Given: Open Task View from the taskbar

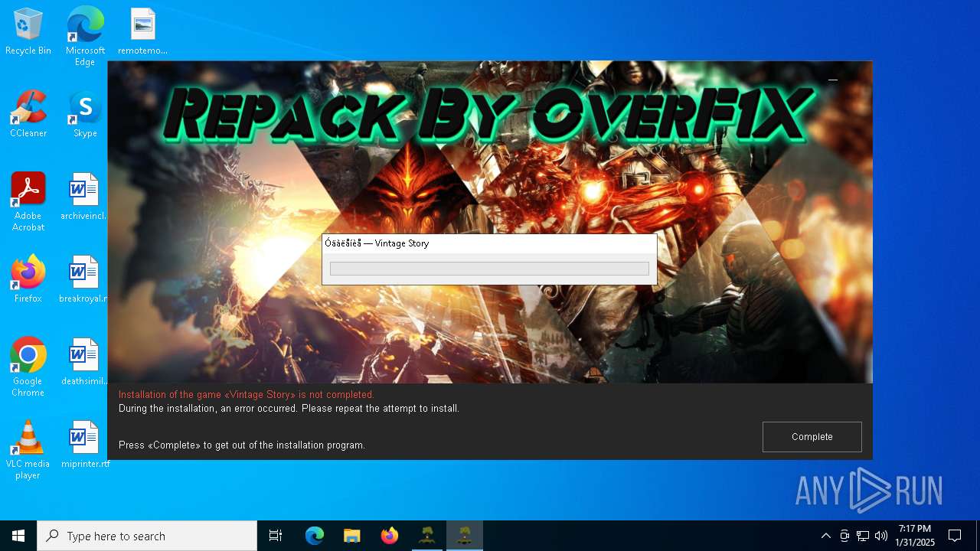Looking at the screenshot, I should coord(276,536).
